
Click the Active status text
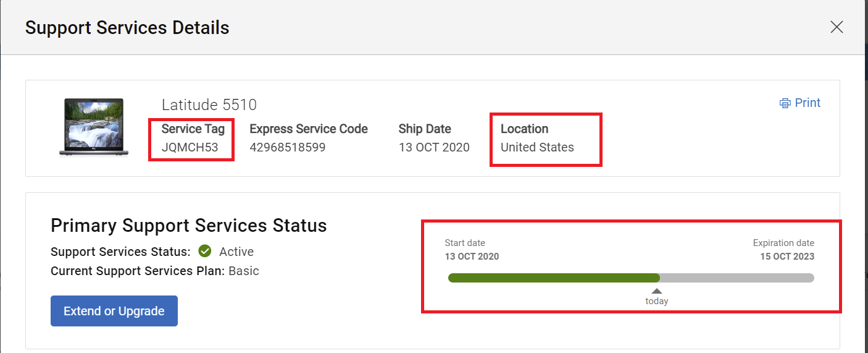(236, 252)
